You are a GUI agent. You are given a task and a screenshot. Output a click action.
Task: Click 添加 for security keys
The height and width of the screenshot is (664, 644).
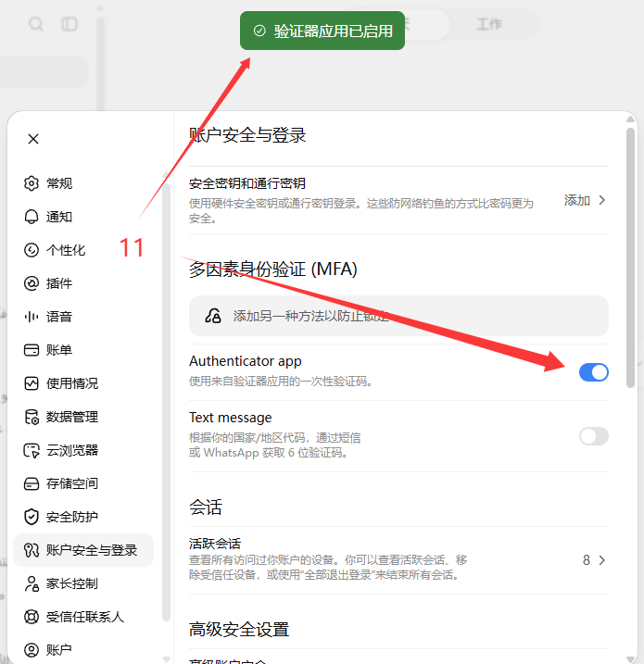(577, 200)
